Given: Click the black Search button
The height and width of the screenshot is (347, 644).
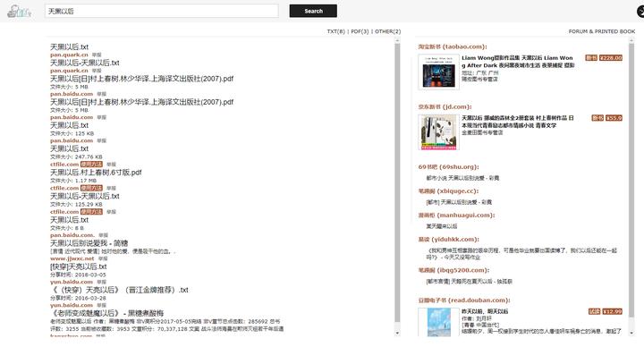Looking at the screenshot, I should pos(313,11).
